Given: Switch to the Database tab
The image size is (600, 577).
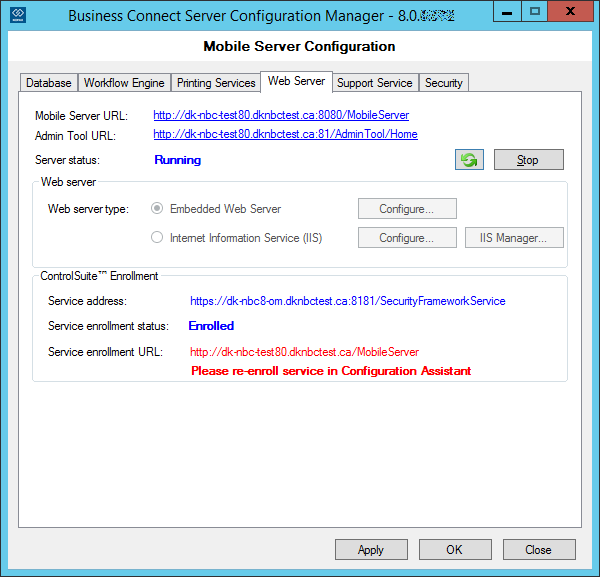Looking at the screenshot, I should (x=48, y=83).
